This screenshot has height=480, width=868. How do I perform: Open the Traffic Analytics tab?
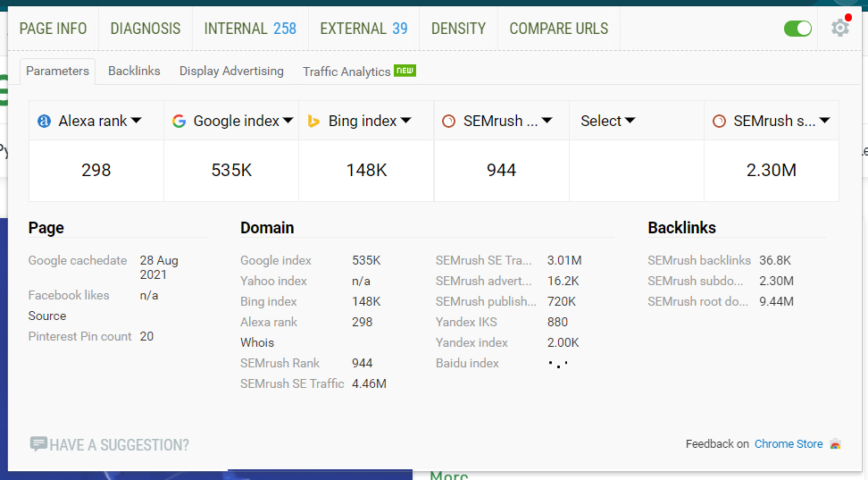(x=346, y=72)
